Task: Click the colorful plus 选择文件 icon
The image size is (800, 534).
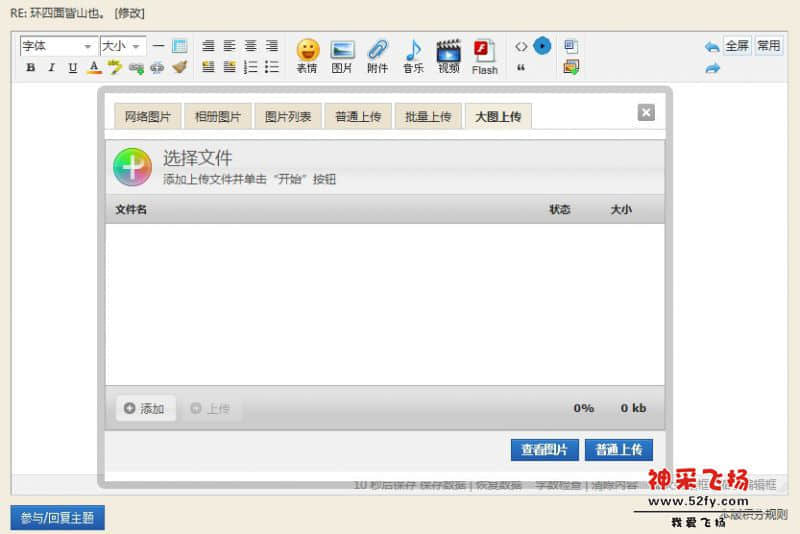Action: tap(133, 167)
